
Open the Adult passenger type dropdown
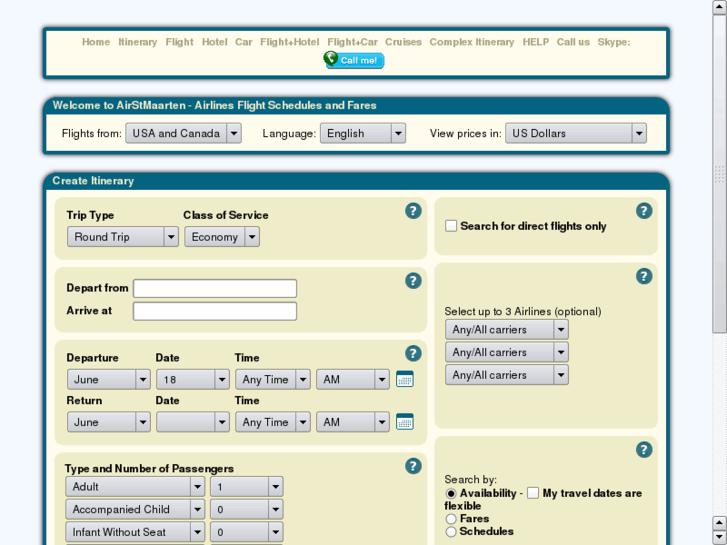(x=135, y=487)
